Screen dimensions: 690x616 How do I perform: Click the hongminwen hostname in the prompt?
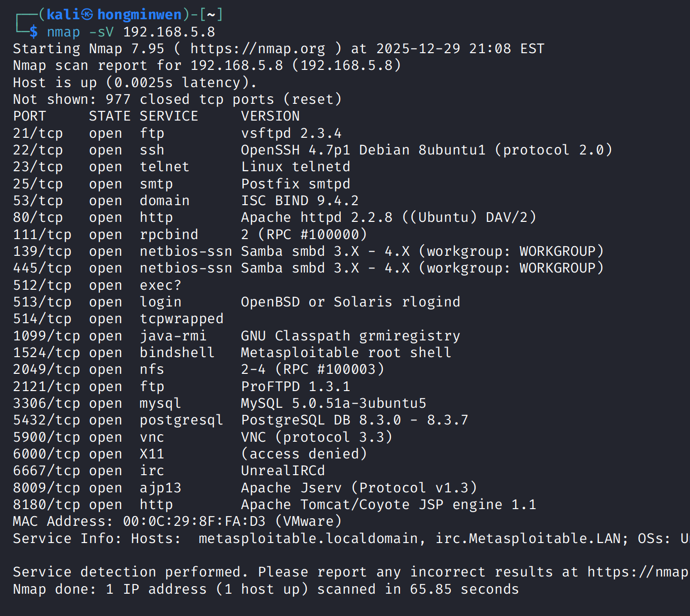(x=139, y=15)
